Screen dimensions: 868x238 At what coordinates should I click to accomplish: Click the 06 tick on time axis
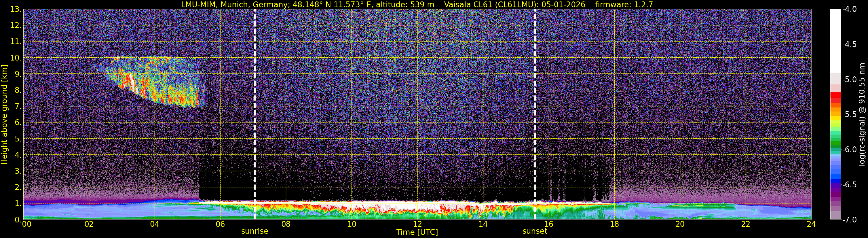[220, 224]
